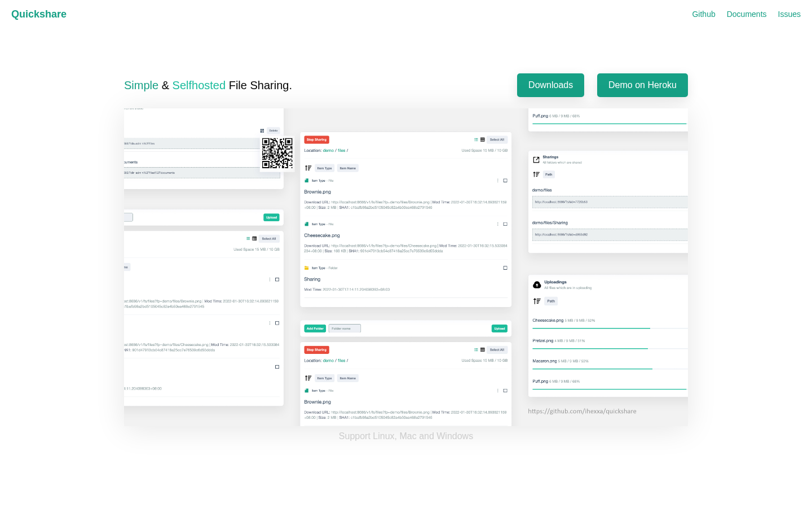Click the demo/files sharing URL field
The width and height of the screenshot is (812, 508).
[x=610, y=202]
